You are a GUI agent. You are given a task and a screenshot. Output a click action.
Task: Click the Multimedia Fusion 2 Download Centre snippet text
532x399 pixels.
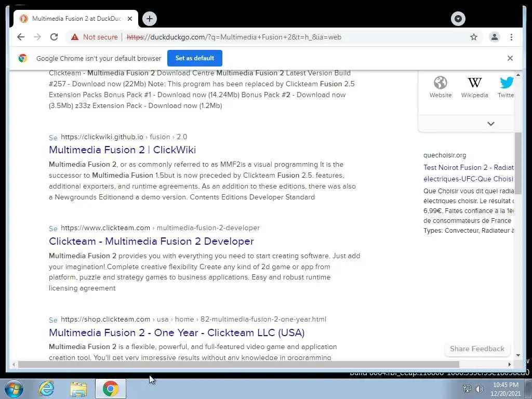(202, 89)
